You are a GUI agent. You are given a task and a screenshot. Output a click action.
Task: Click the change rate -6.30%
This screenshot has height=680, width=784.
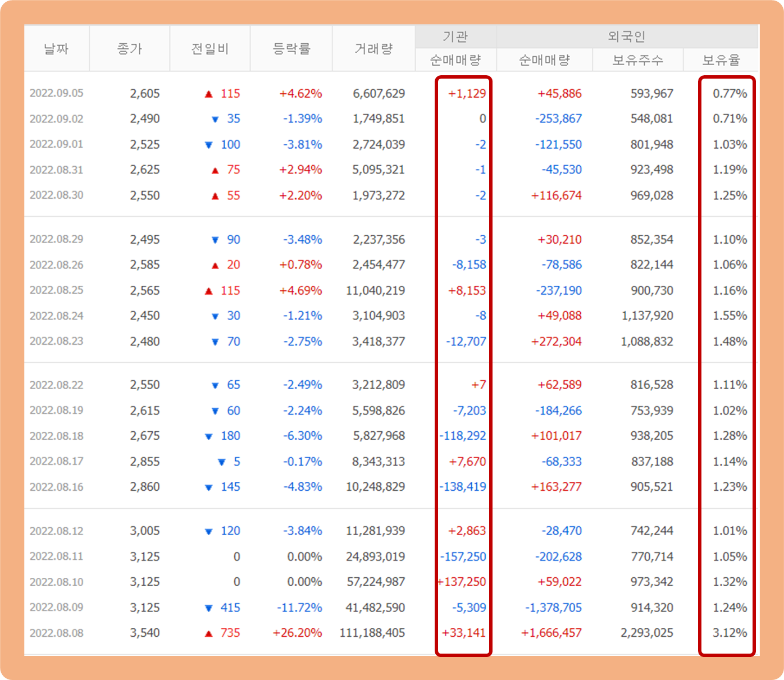(x=303, y=436)
